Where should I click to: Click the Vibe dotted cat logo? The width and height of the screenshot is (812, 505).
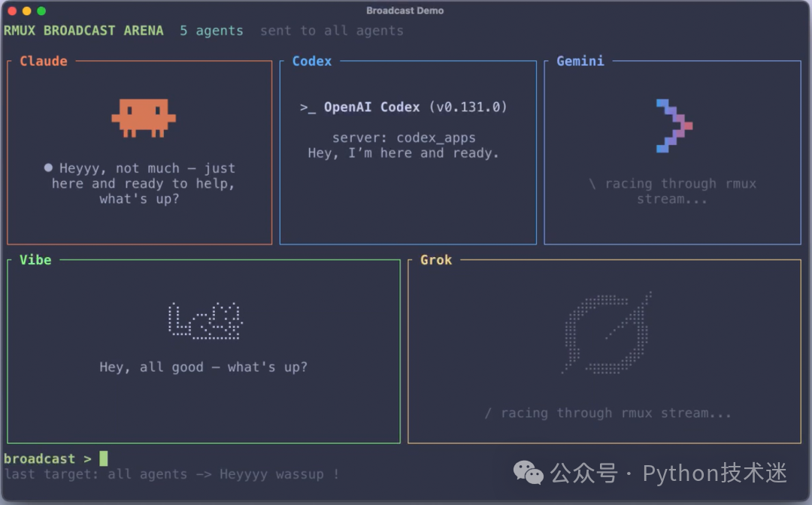point(205,321)
